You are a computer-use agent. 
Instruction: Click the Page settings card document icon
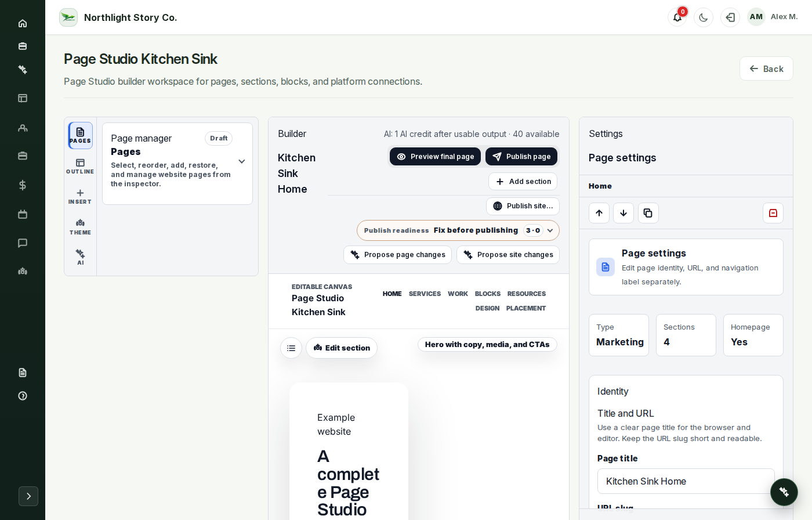click(606, 267)
